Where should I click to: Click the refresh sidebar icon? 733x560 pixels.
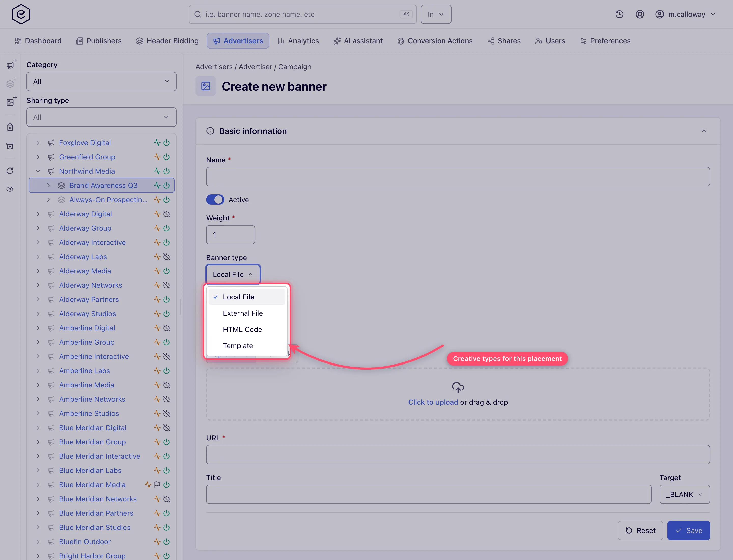[x=10, y=171]
